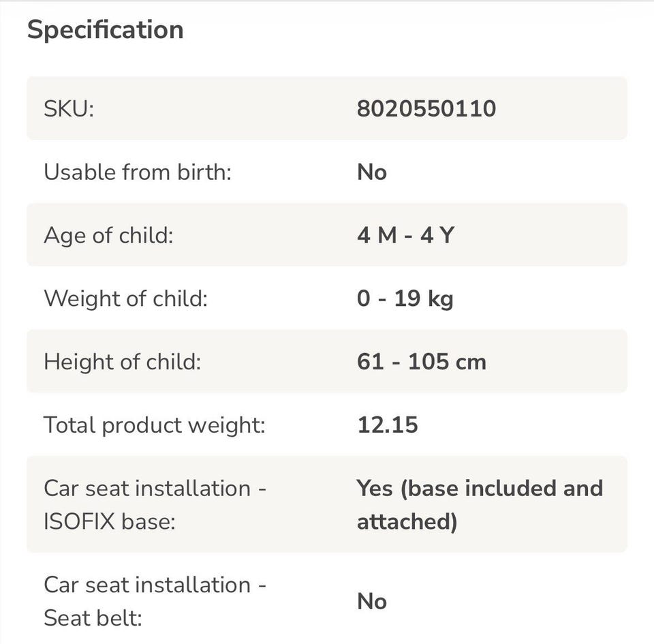Viewport: 654px width, 644px height.
Task: Click the word 'attached)' in ISOFIX value
Action: 407,521
